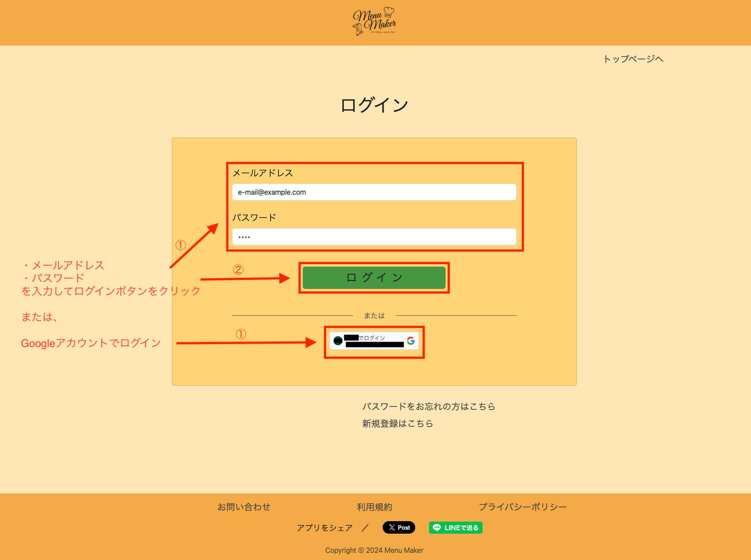Click the または separator label
Image resolution: width=751 pixels, height=560 pixels.
tap(374, 316)
